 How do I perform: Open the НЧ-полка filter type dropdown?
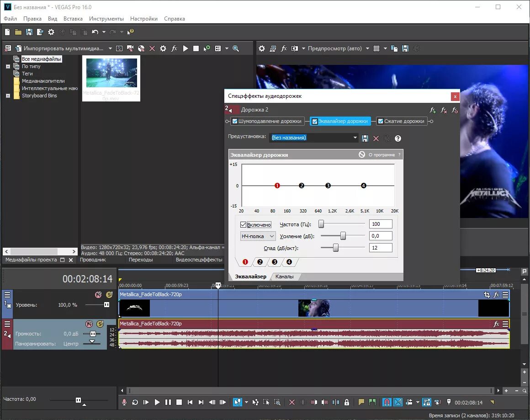tap(258, 236)
